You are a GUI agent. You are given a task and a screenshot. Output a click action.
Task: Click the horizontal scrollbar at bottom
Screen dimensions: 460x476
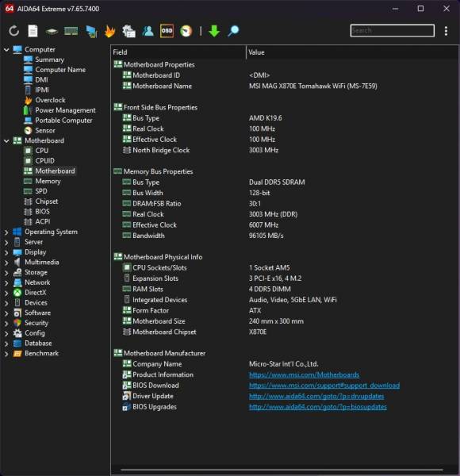click(282, 470)
